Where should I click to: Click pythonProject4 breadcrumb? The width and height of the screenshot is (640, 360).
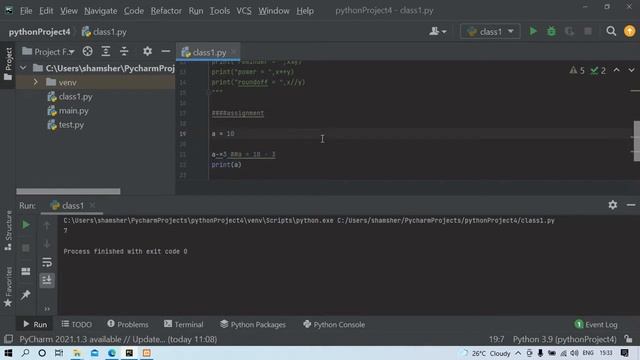(x=40, y=32)
